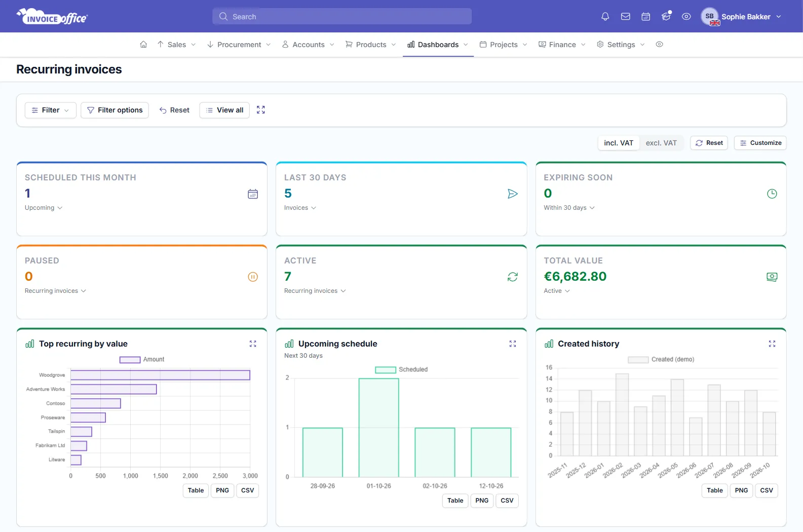
Task: Show Table for Top recurring by value
Action: click(196, 490)
